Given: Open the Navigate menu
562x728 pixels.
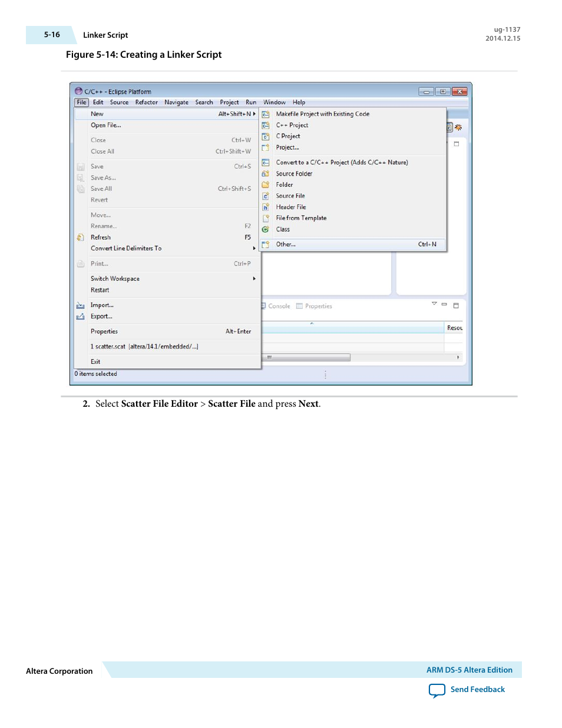Looking at the screenshot, I should 177,103.
